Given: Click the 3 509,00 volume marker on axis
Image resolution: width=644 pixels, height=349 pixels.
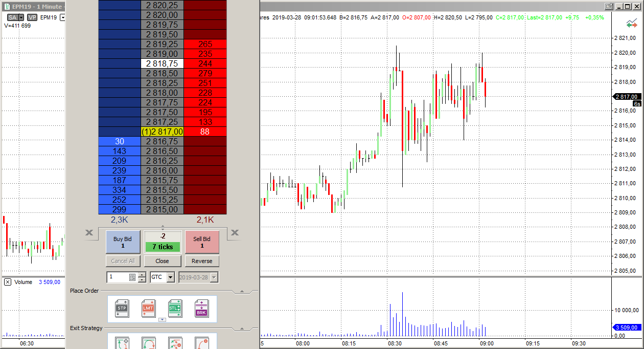Looking at the screenshot, I should coord(627,328).
